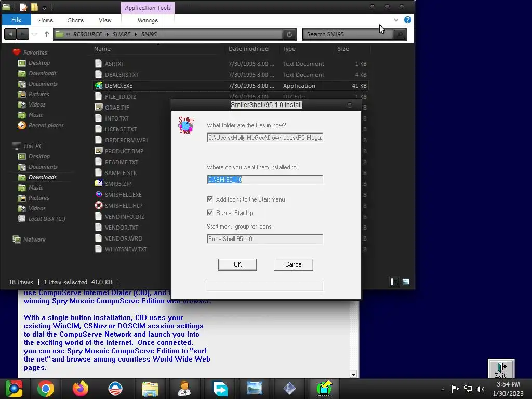Screen dimensions: 532x399
Task: Open the Manage ribbon tab
Action: 147,20
